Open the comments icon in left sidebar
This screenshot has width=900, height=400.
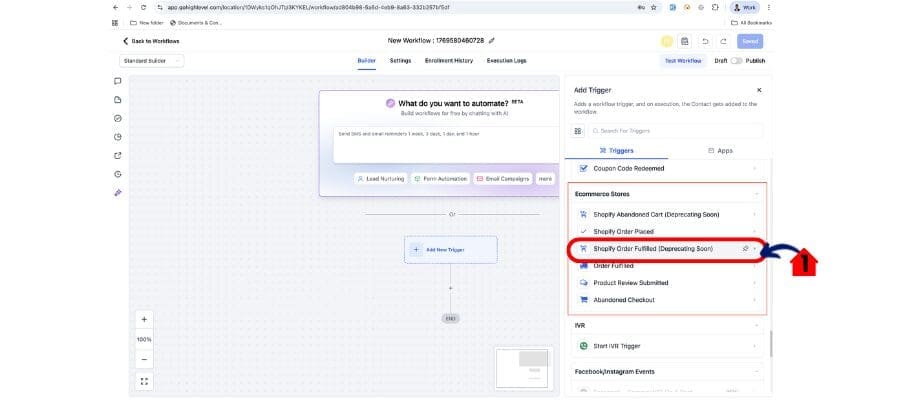tap(118, 81)
